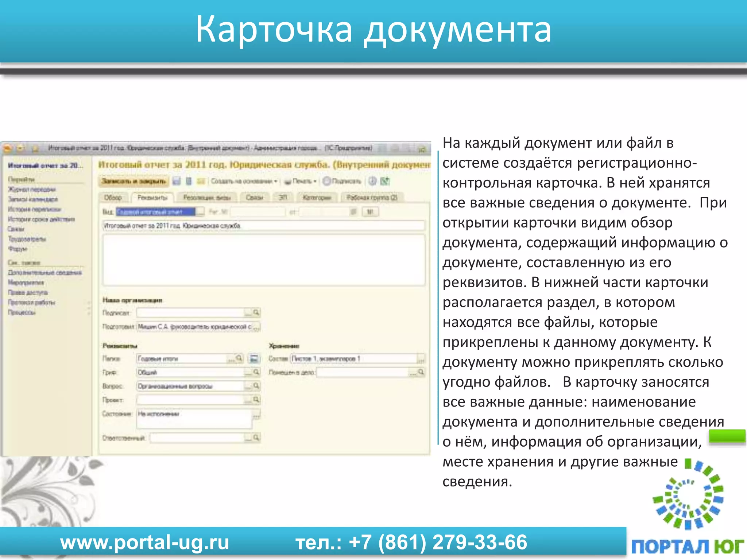Click the 'Ответственный' input field

197,438
